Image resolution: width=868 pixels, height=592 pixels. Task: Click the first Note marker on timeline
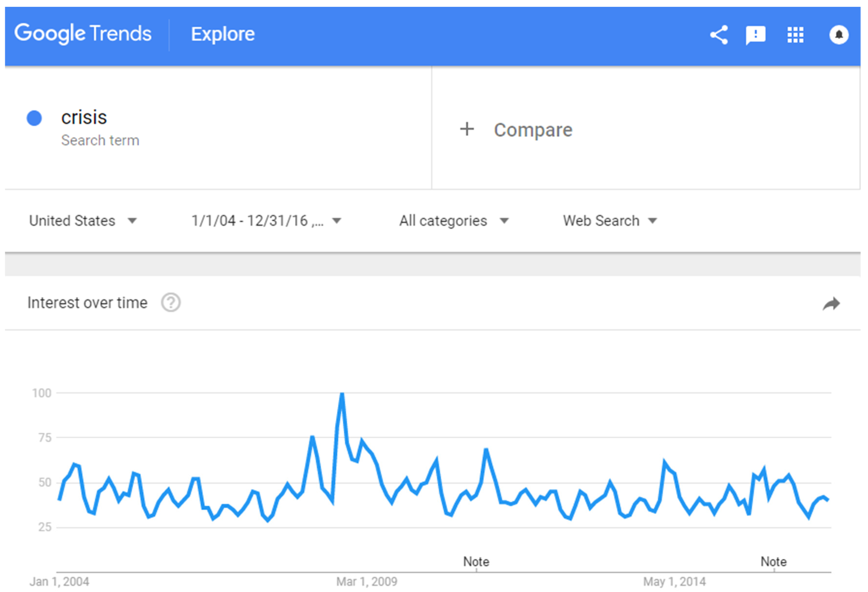(x=476, y=561)
